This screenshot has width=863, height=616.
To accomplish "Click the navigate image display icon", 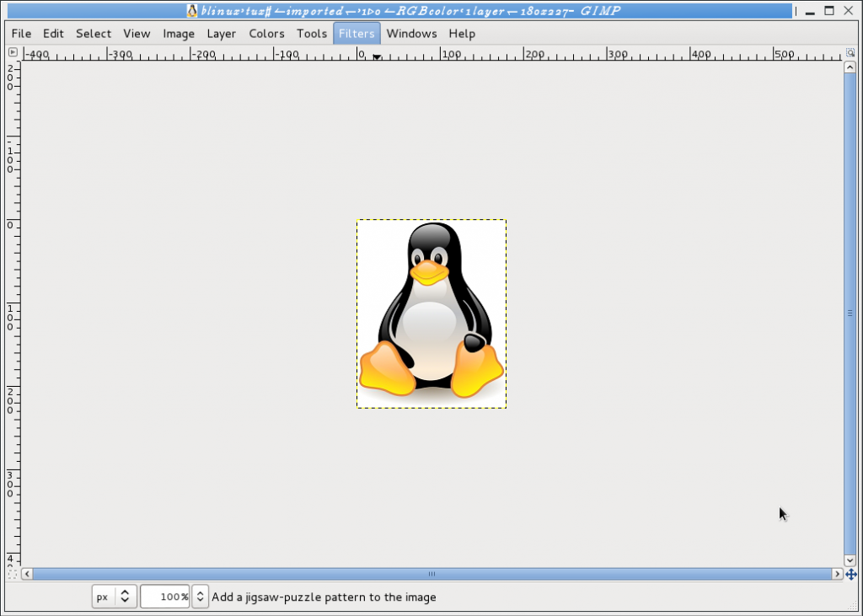I will pos(851,575).
